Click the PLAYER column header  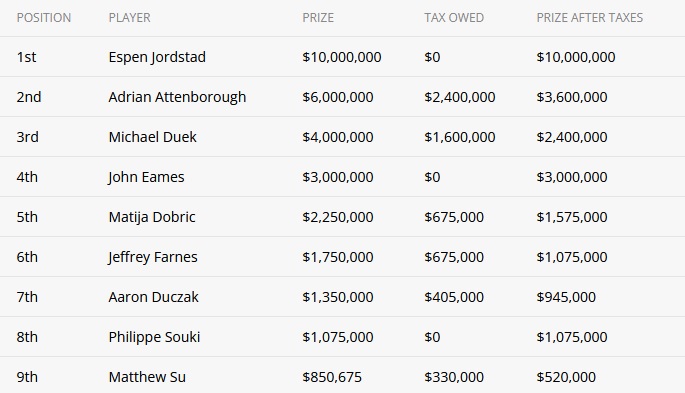(x=129, y=18)
